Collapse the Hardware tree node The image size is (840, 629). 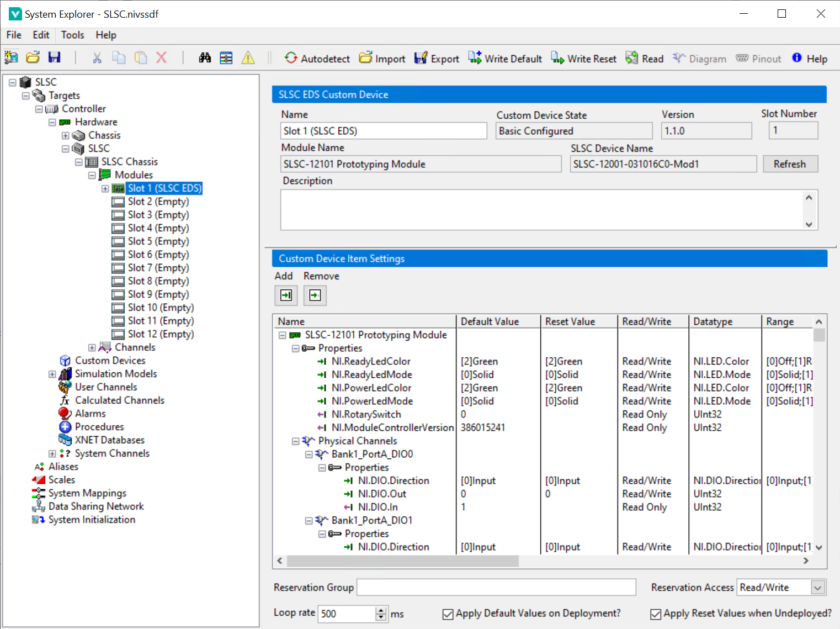tap(52, 122)
